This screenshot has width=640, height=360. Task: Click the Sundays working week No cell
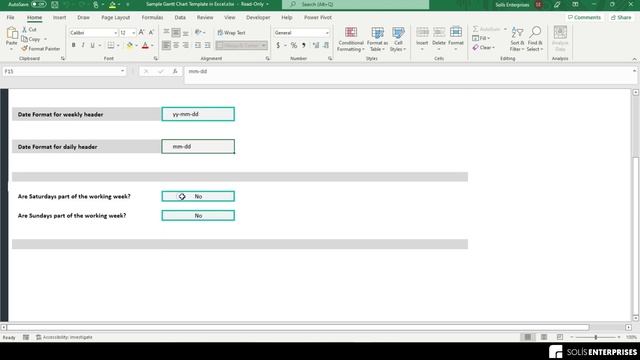(x=198, y=216)
